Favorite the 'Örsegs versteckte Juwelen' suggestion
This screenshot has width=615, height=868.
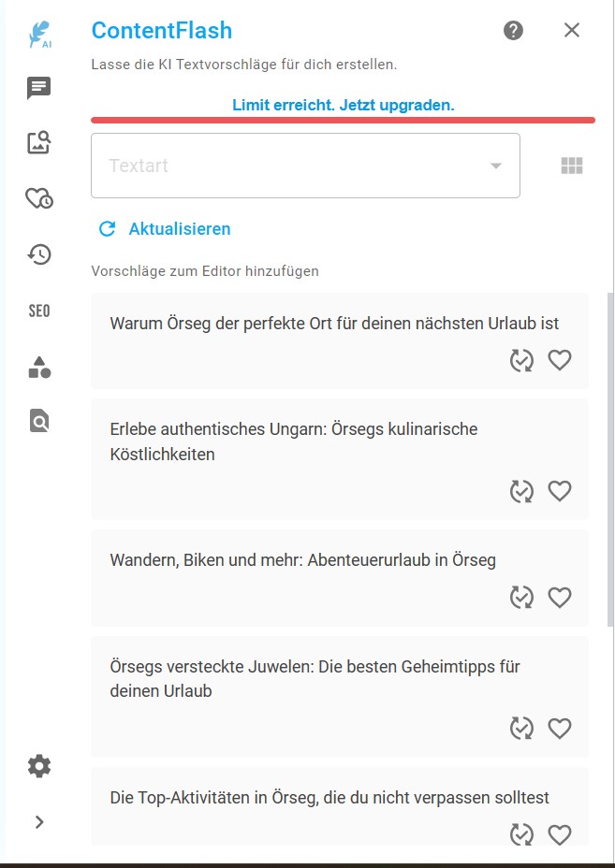pos(560,728)
